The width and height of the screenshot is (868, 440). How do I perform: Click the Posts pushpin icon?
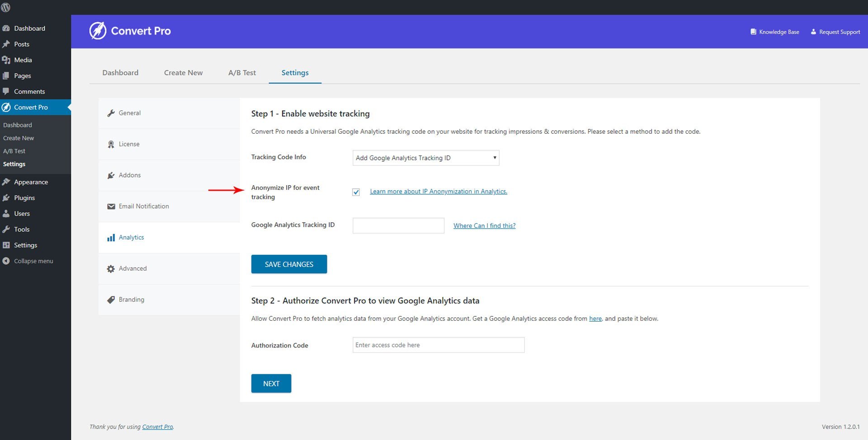[x=6, y=44]
